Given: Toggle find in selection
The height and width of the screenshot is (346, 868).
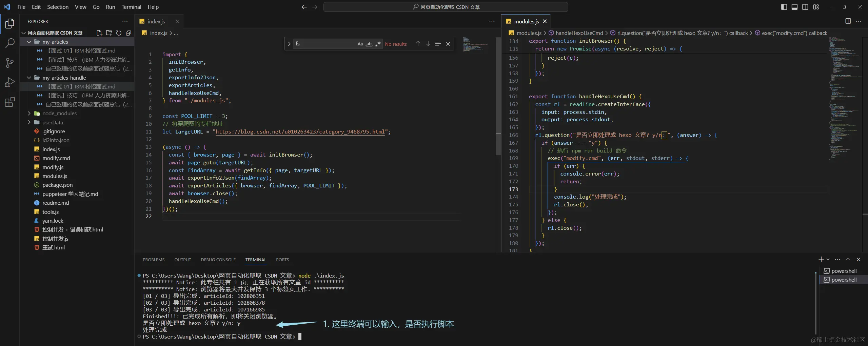Looking at the screenshot, I should (x=438, y=44).
